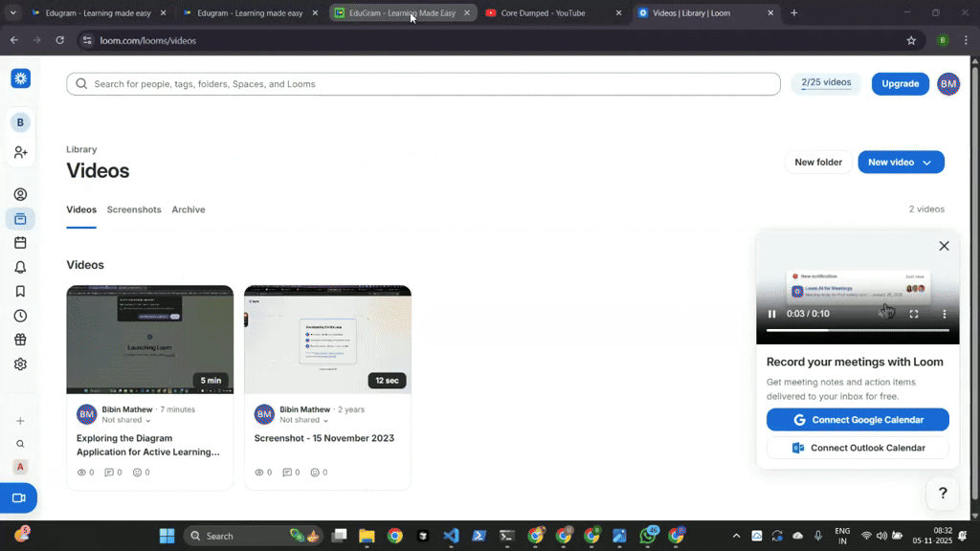This screenshot has height=551, width=980.
Task: Switch to the Archive tab
Action: [189, 209]
